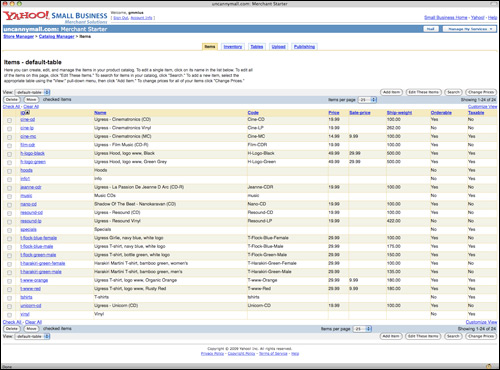Open the bottom View default-table dropdown

tap(32, 336)
